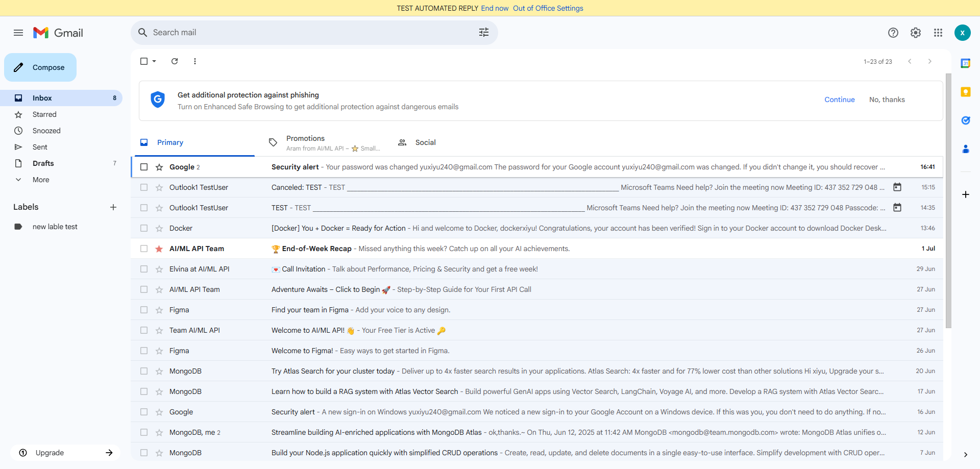Open calendar icon on 14:35 TEST email
The image size is (980, 469).
pos(897,208)
